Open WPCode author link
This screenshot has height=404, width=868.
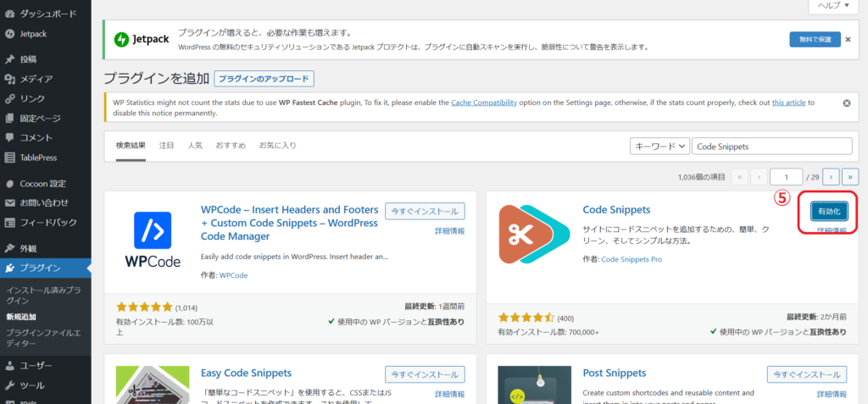234,275
